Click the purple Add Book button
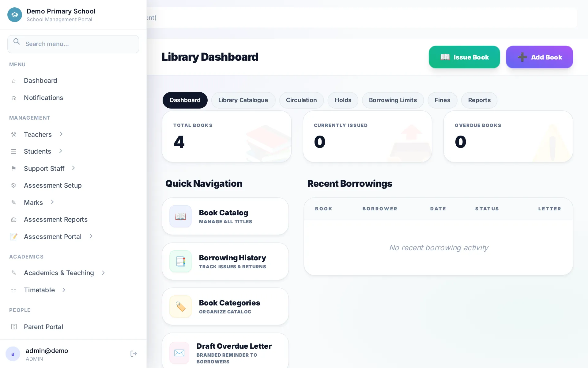The image size is (588, 368). coord(540,57)
